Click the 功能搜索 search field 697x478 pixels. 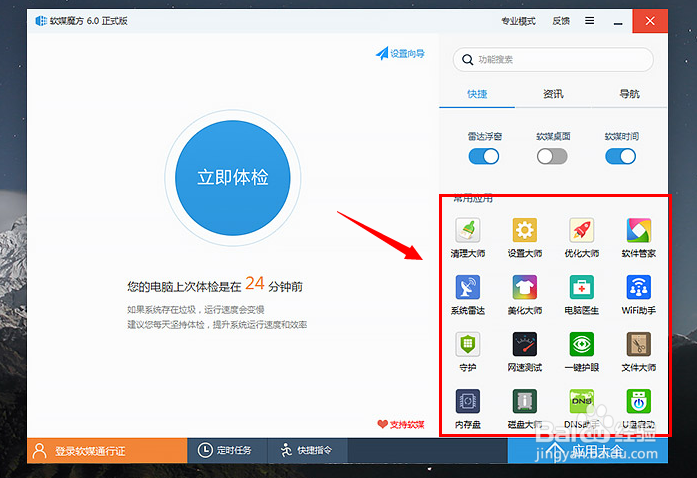[553, 60]
